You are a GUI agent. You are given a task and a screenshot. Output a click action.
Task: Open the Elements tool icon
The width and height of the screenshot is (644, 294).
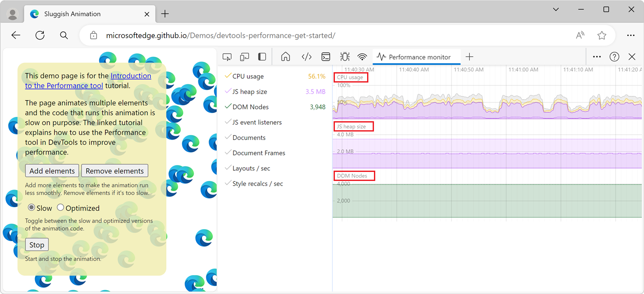306,57
